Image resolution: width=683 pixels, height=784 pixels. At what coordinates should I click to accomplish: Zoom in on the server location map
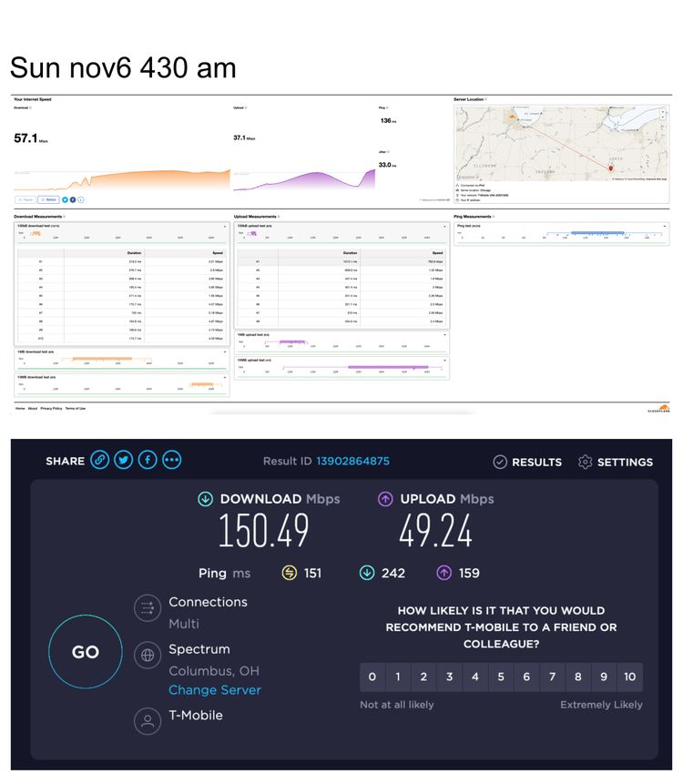tap(664, 111)
